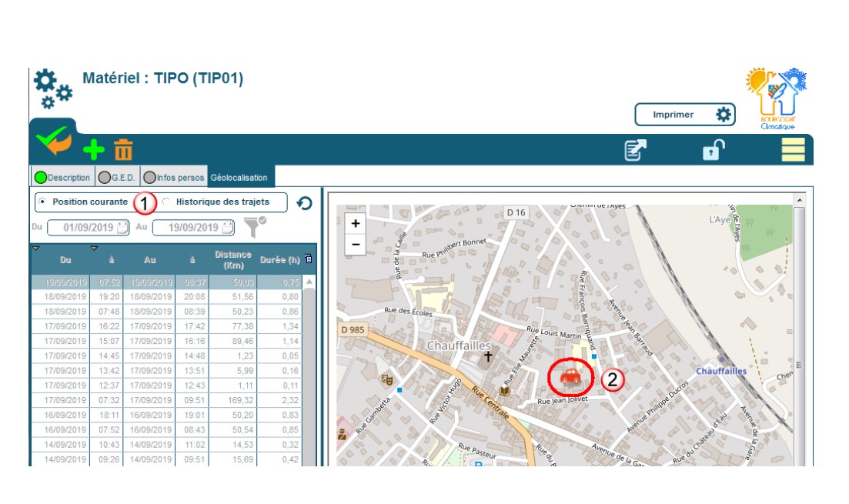The width and height of the screenshot is (849, 504).
Task: Select trip row with distance 77,38
Action: tap(167, 326)
